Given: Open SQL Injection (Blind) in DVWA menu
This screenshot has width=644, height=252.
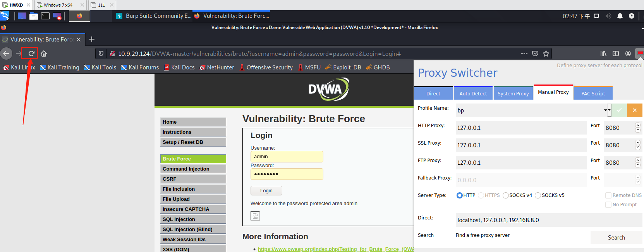Looking at the screenshot, I should pyautogui.click(x=193, y=230).
